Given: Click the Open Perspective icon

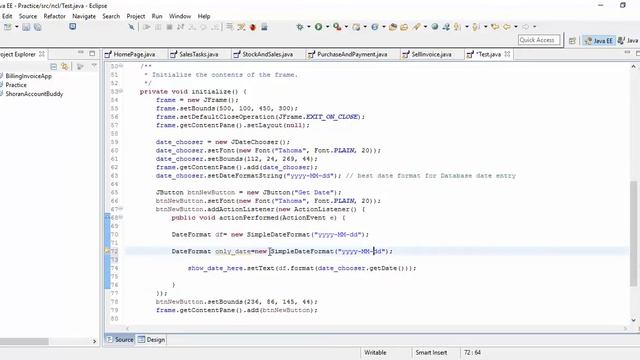Looking at the screenshot, I should pos(572,40).
